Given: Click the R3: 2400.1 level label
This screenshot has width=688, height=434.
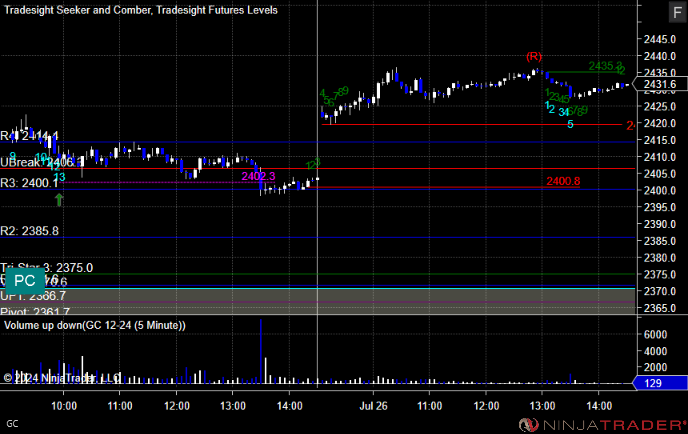Looking at the screenshot, I should pyautogui.click(x=29, y=183).
